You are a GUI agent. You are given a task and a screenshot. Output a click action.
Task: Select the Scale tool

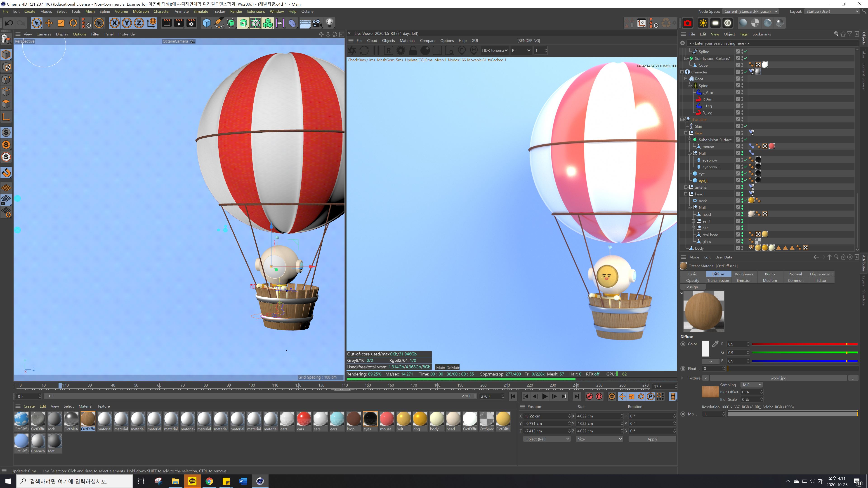click(61, 23)
